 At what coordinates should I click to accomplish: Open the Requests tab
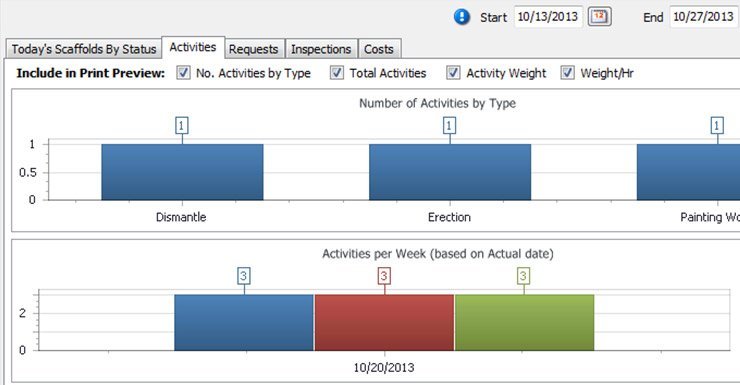click(254, 49)
